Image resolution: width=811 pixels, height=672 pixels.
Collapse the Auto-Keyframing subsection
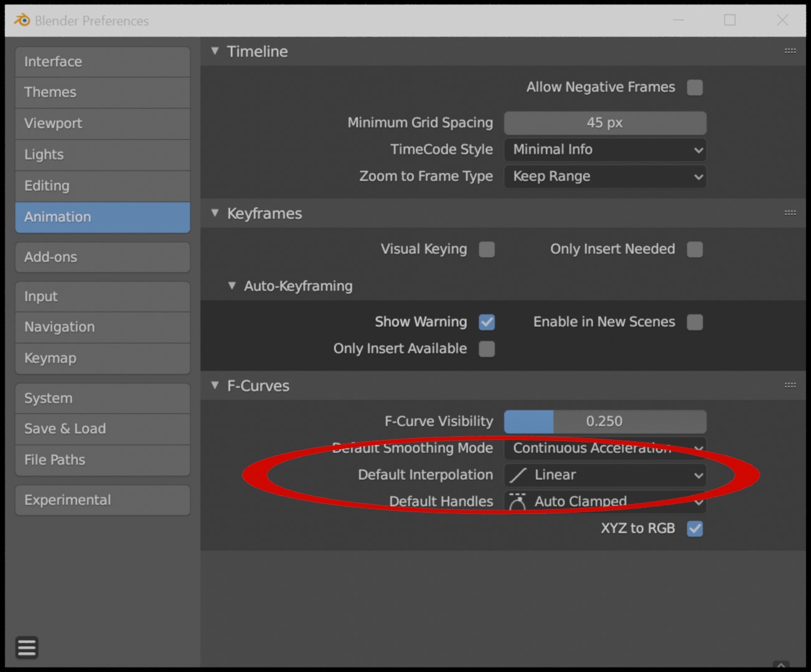pos(232,286)
